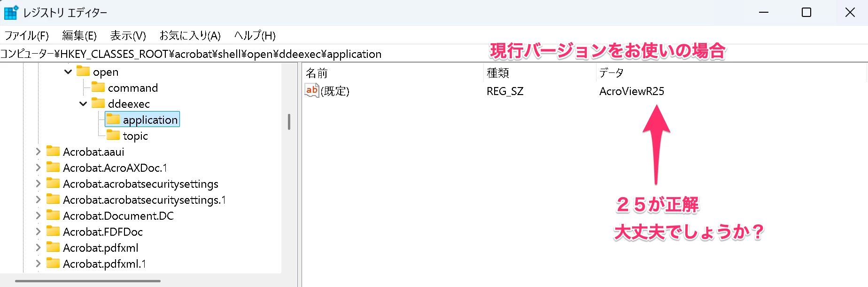
Task: Select the Acrobat.pdfxml.1 key label
Action: click(104, 264)
